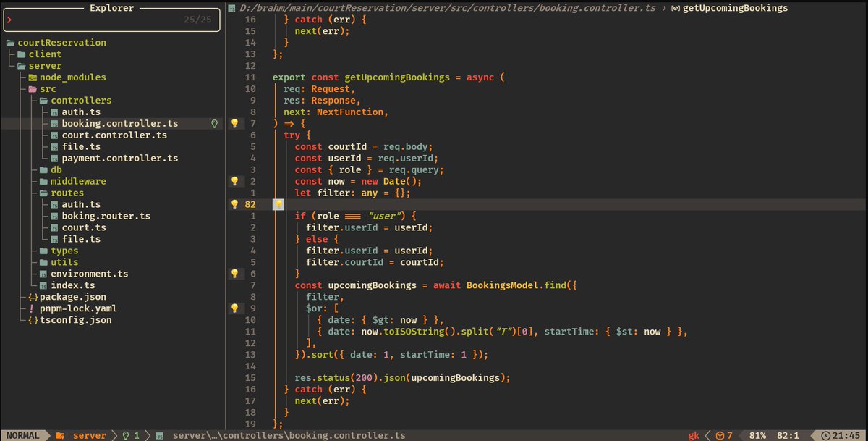Image resolution: width=868 pixels, height=441 pixels.
Task: Click the 'export const getUpcomingBookings' line
Action: pyautogui.click(x=388, y=77)
